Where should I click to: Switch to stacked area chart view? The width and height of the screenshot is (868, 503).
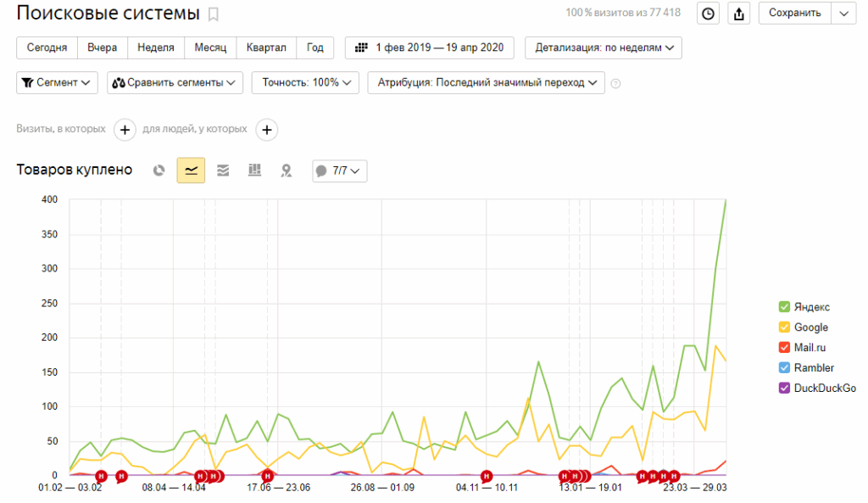223,170
